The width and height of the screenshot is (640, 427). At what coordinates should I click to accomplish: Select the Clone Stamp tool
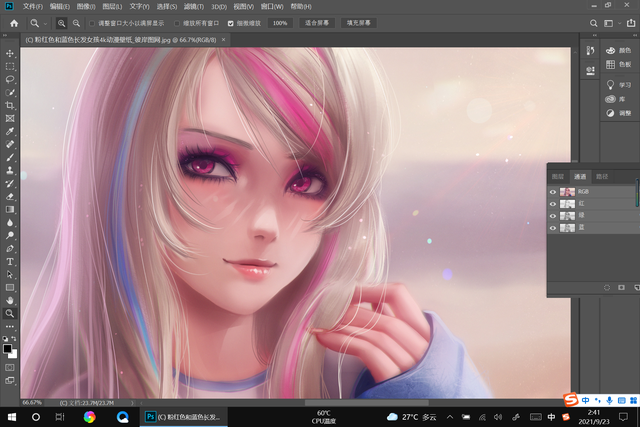[10, 171]
